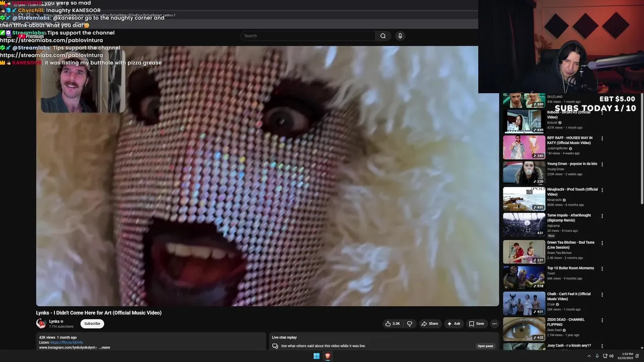Click the YouTube Premium logo

[31, 36]
